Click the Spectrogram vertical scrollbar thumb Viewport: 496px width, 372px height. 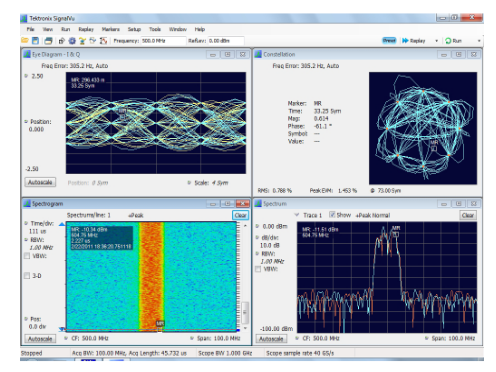pos(245,312)
